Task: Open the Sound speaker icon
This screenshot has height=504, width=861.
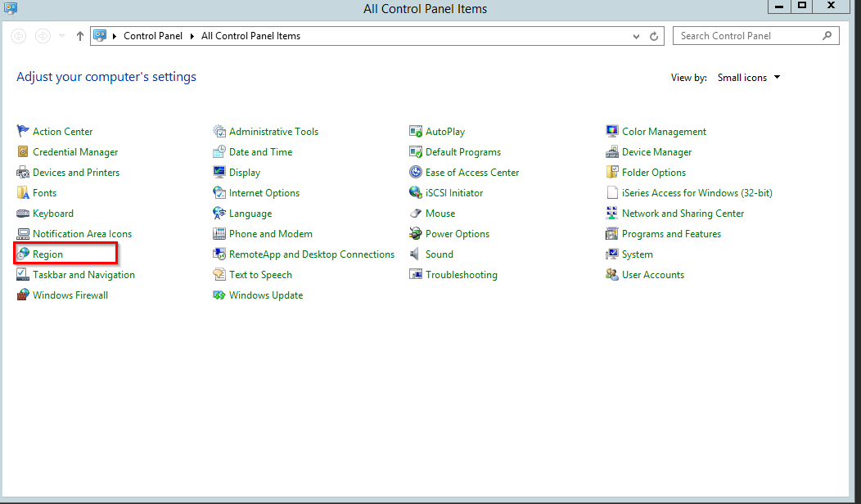Action: (x=416, y=254)
